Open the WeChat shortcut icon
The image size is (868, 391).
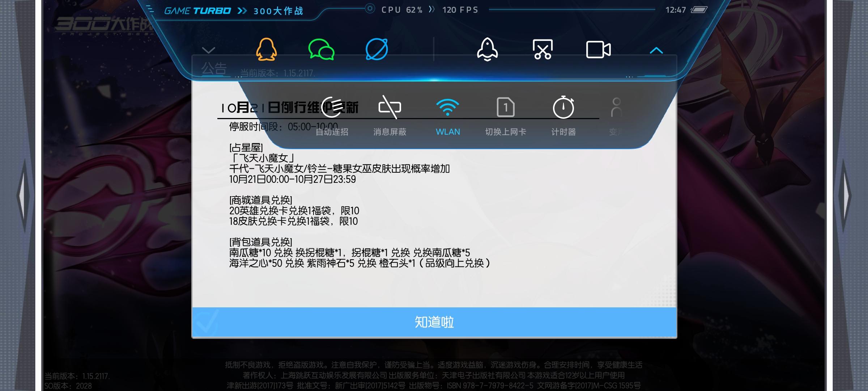321,50
